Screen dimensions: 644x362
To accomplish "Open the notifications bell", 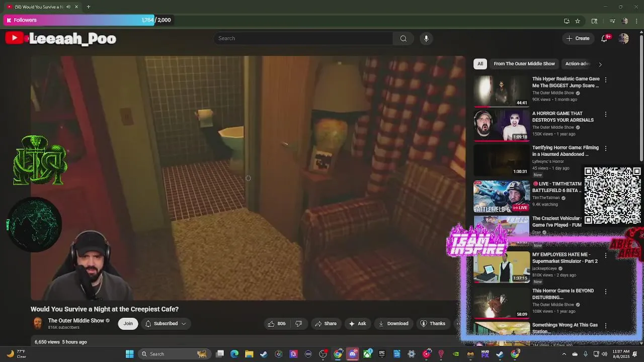I will pyautogui.click(x=604, y=39).
